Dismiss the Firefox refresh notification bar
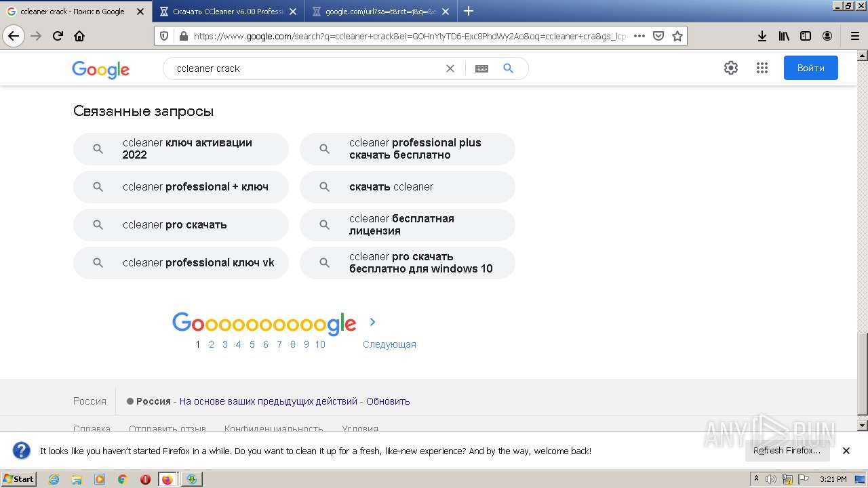 pos(846,451)
